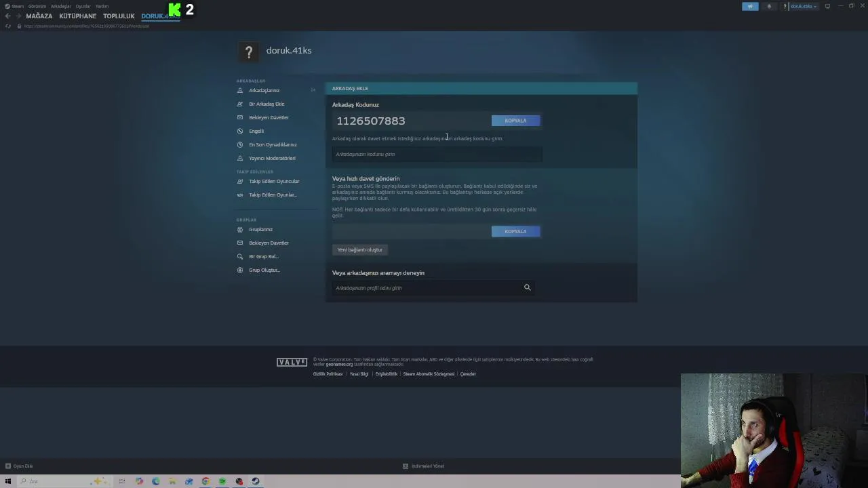This screenshot has width=868, height=488.
Task: Open Grup Oluştur
Action: coord(264,270)
